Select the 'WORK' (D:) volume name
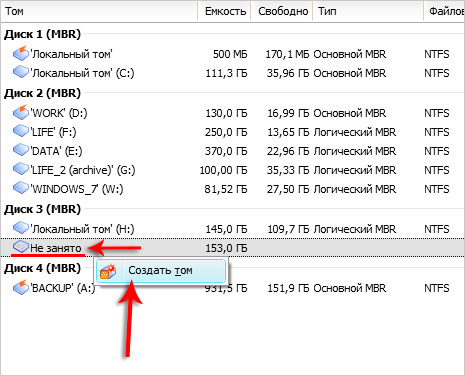Image resolution: width=465 pixels, height=376 pixels. (59, 113)
